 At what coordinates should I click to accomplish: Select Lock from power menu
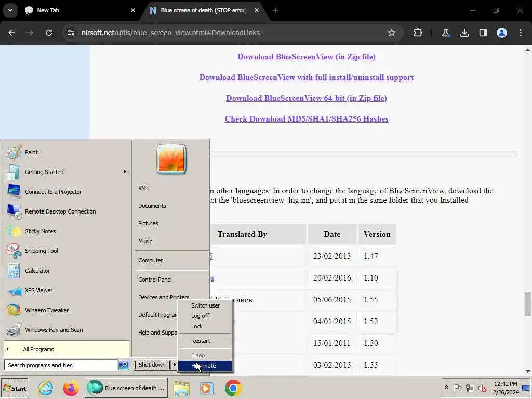click(x=205, y=326)
